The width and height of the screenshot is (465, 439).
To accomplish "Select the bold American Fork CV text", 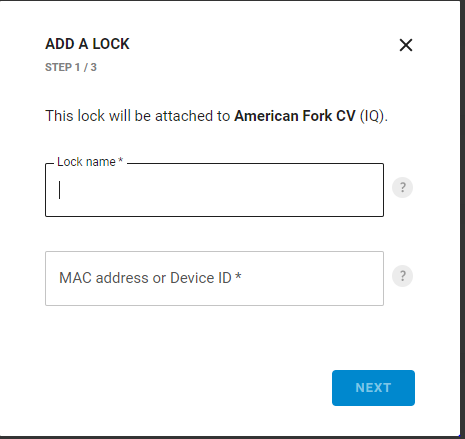I will (x=295, y=116).
